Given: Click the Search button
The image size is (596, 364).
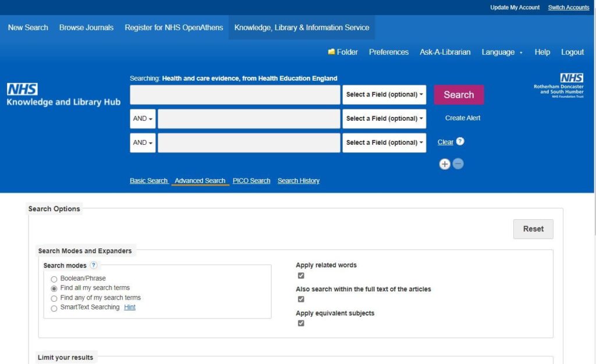Looking at the screenshot, I should pyautogui.click(x=459, y=94).
